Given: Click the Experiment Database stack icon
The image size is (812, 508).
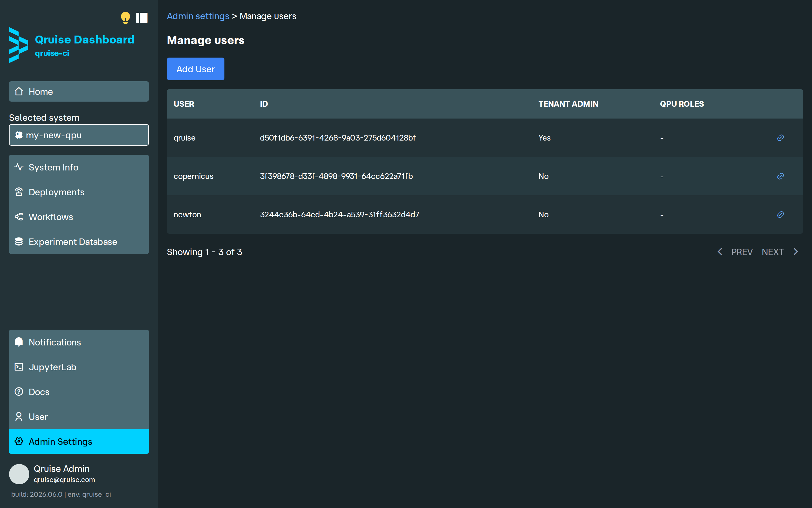Looking at the screenshot, I should (x=19, y=242).
